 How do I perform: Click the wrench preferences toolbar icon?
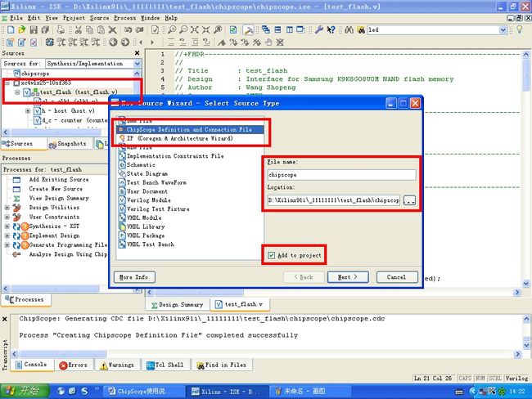318,29
